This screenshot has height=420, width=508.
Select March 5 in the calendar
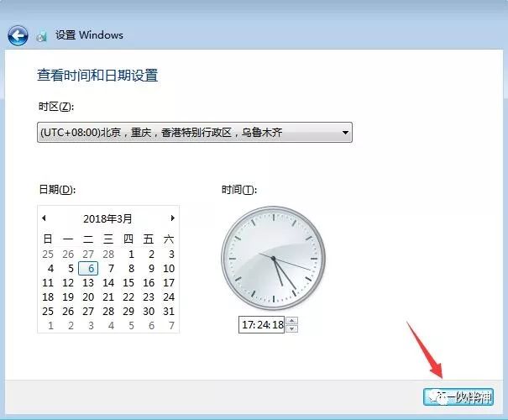[x=71, y=268]
